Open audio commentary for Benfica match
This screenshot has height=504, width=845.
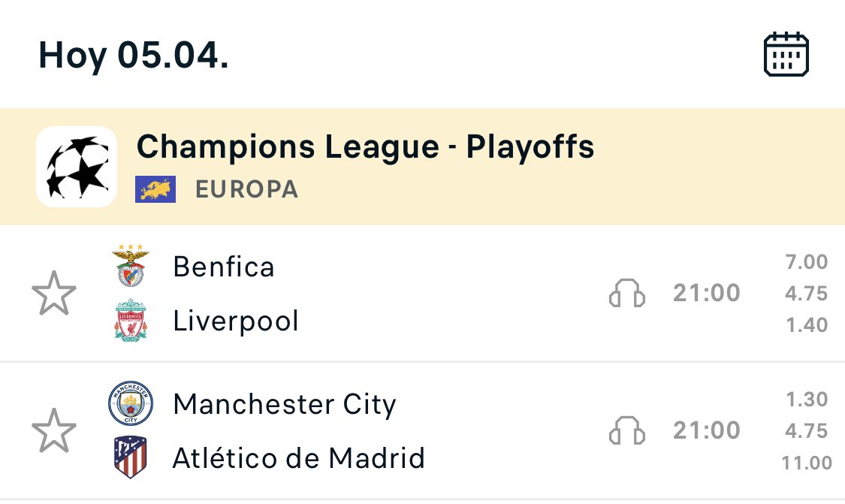click(626, 294)
